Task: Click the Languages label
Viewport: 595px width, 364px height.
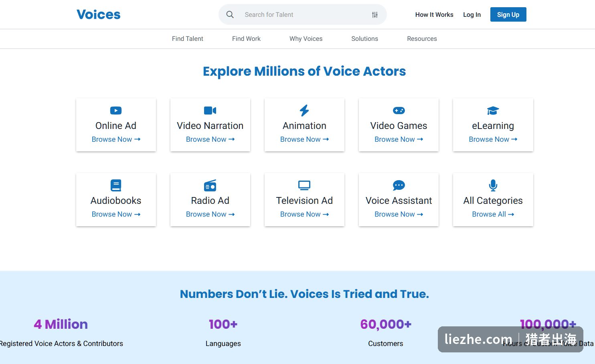Action: (223, 344)
